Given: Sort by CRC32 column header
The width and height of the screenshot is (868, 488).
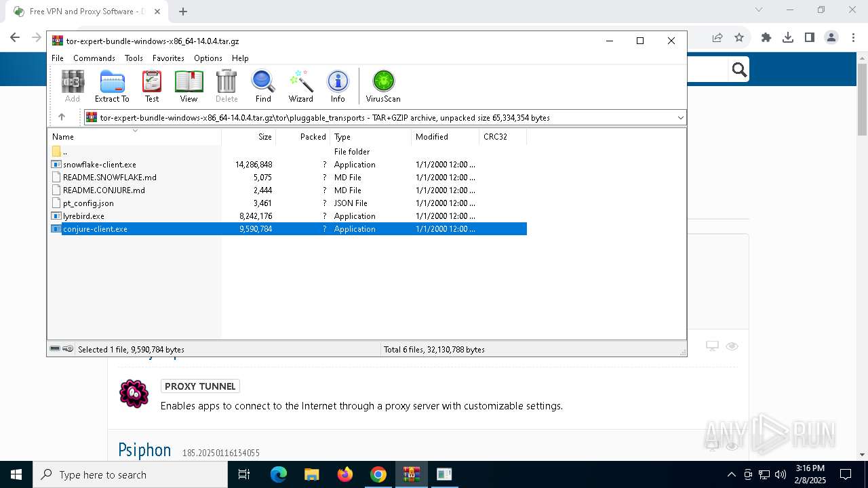Looking at the screenshot, I should pos(502,137).
